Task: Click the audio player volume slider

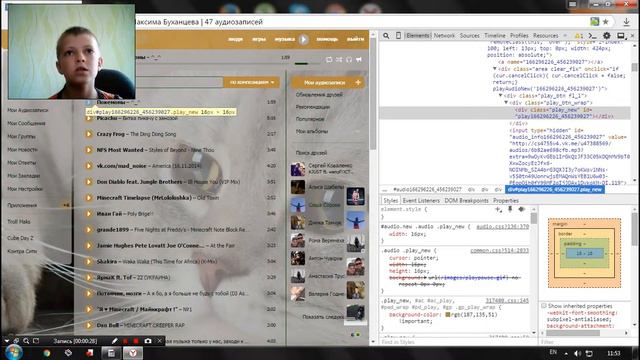Action: pyautogui.click(x=307, y=64)
